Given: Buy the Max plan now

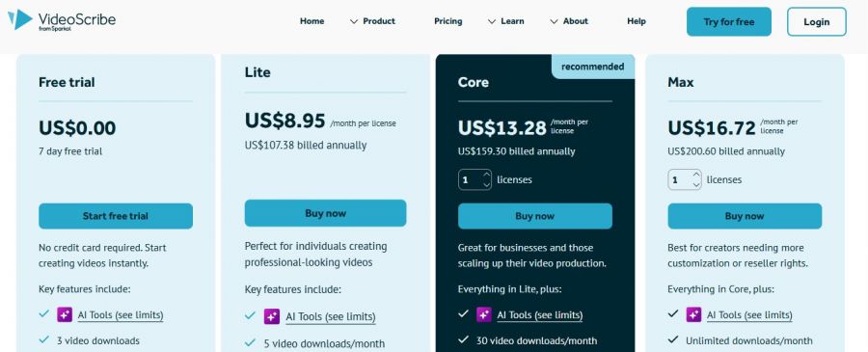Looking at the screenshot, I should click(745, 216).
